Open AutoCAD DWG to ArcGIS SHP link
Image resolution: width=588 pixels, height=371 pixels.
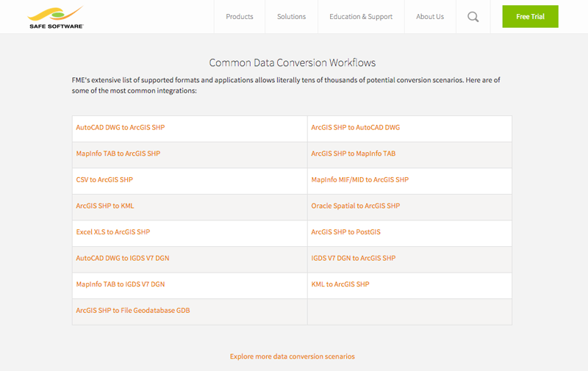[121, 127]
